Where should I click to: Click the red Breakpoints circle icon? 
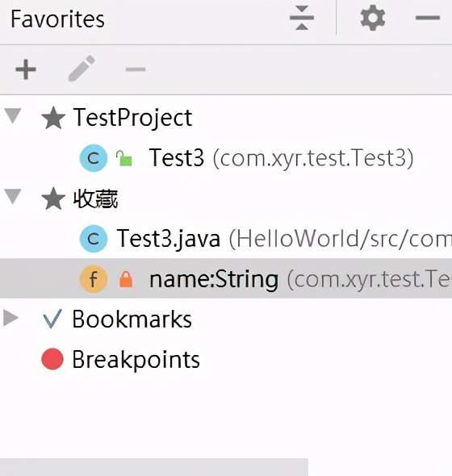52,359
